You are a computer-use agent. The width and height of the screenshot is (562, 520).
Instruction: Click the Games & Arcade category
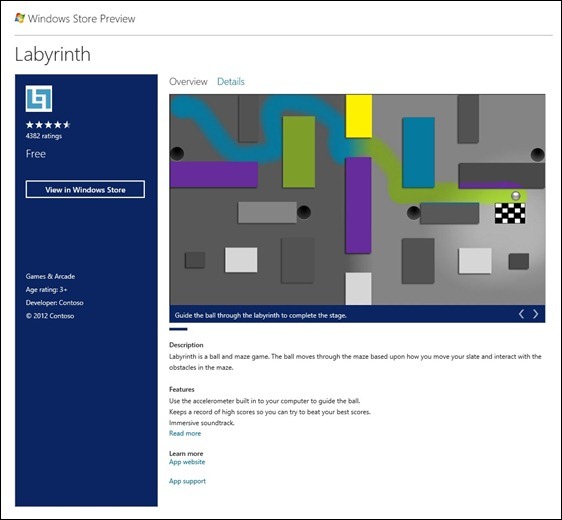click(50, 276)
